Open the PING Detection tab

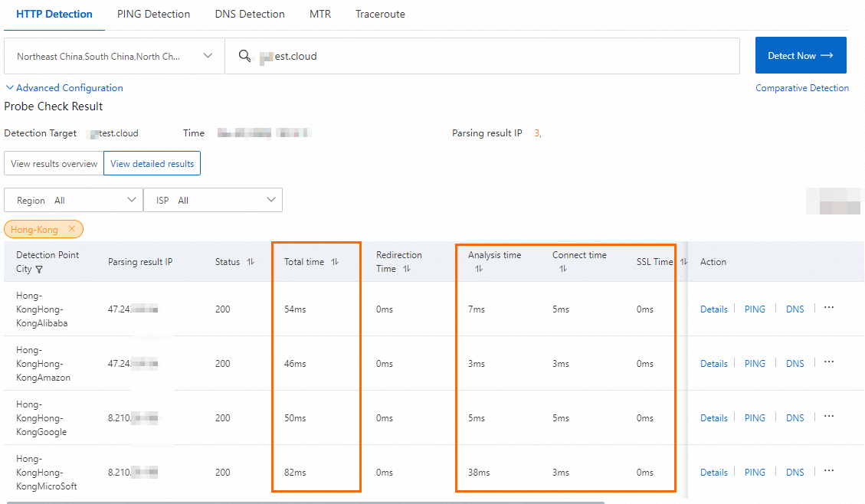click(x=153, y=15)
